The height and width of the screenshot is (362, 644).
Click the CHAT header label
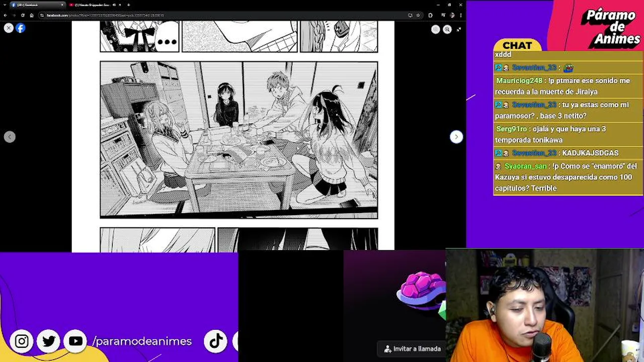[x=517, y=46]
